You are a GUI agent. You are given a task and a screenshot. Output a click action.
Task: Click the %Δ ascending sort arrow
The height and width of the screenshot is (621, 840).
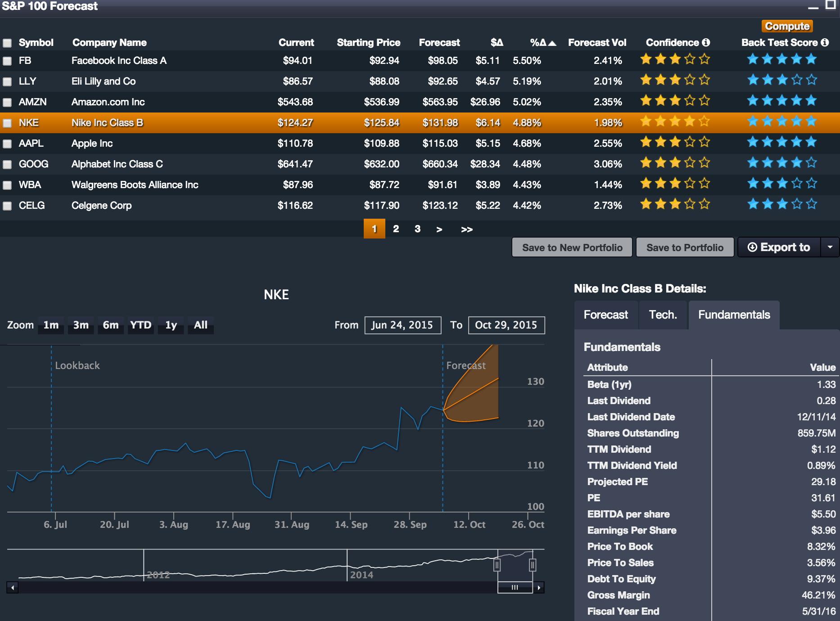coord(552,43)
